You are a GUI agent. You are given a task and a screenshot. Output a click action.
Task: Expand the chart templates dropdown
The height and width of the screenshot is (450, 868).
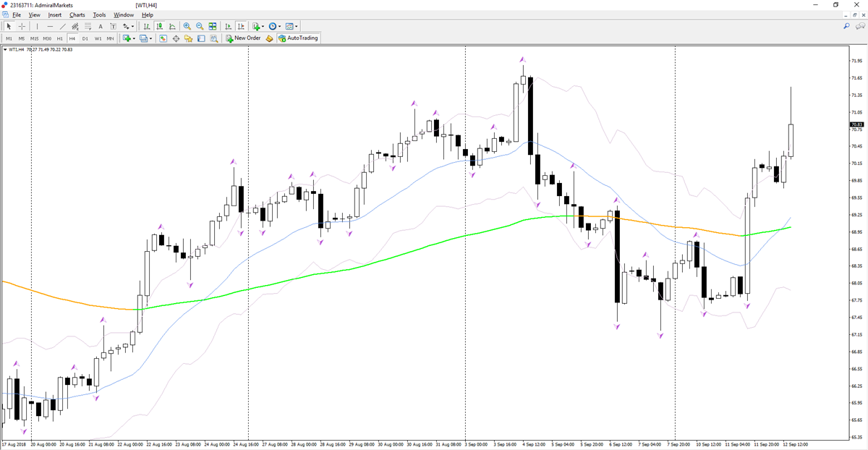click(297, 26)
